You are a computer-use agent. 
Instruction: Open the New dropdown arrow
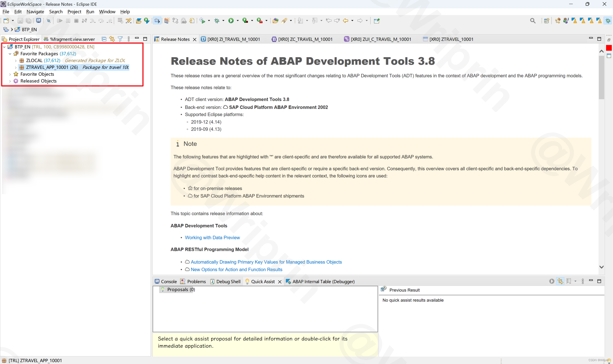(13, 21)
